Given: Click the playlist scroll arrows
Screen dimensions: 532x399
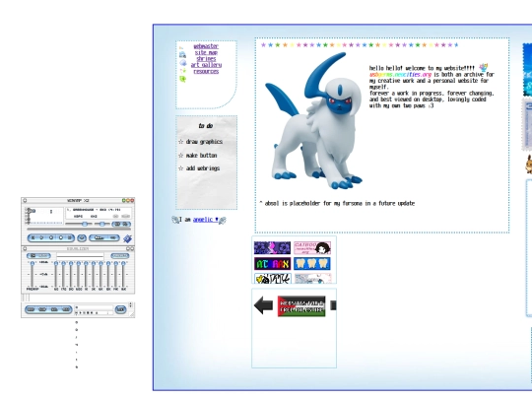Looking at the screenshot, I should click(x=131, y=304).
